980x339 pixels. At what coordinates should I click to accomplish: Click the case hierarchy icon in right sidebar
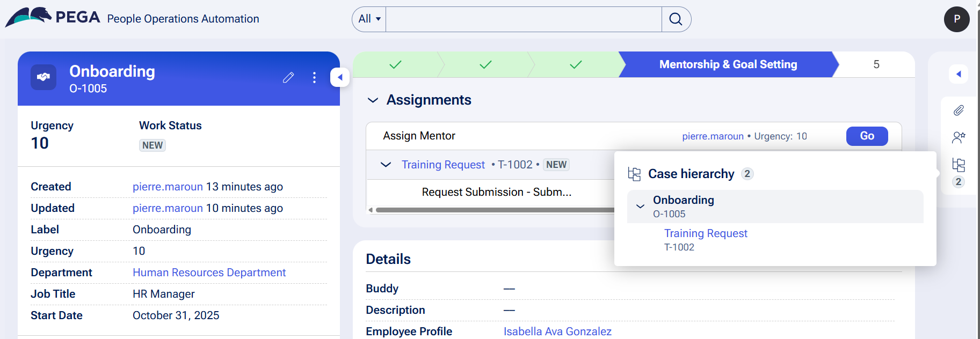click(x=959, y=165)
